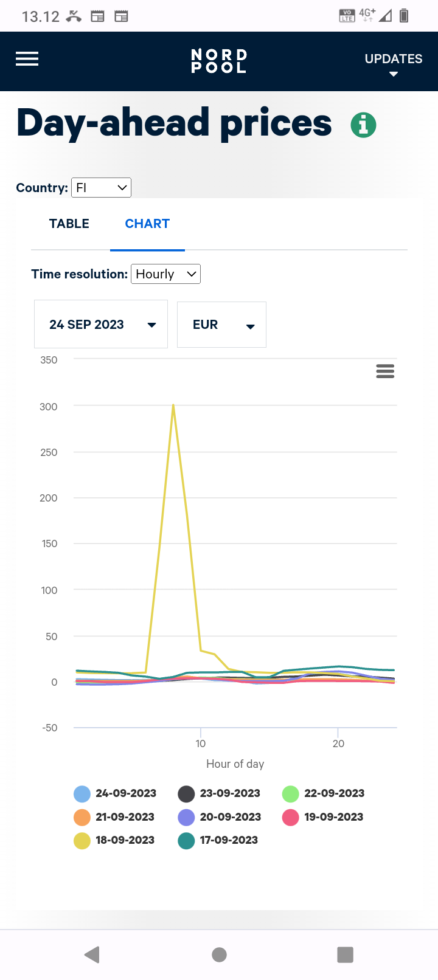Tap the battery status icon
This screenshot has height=980, width=438.
tap(404, 16)
